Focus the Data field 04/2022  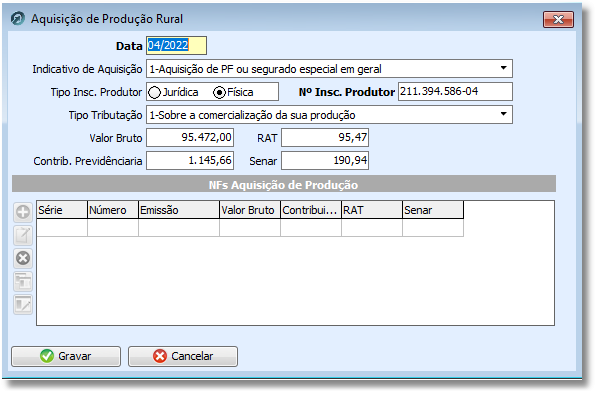pyautogui.click(x=176, y=46)
